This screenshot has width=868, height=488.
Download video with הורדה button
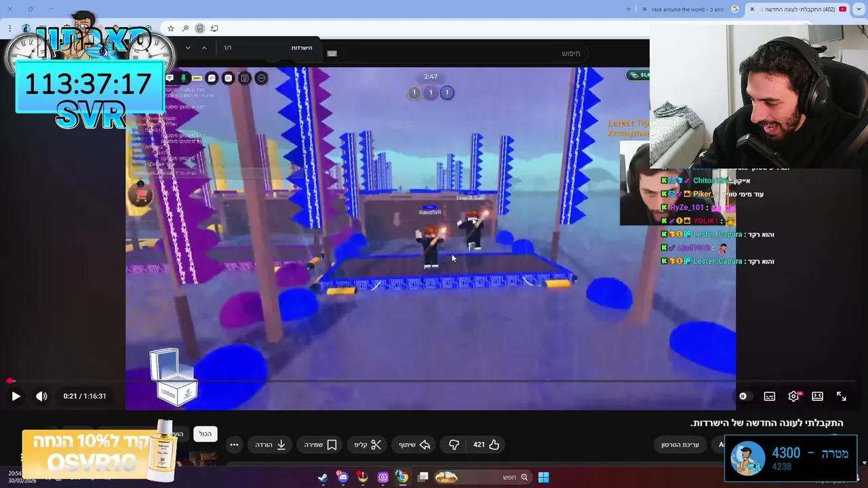click(x=270, y=445)
